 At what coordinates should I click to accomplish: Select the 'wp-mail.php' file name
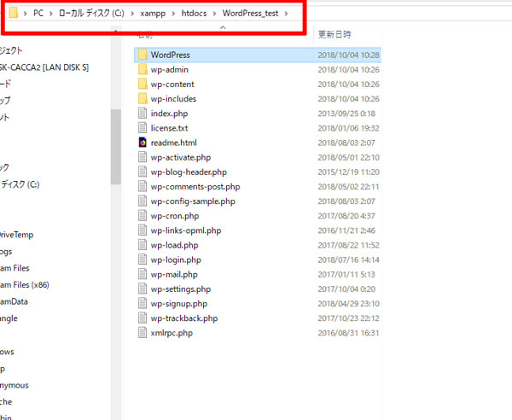coord(174,275)
